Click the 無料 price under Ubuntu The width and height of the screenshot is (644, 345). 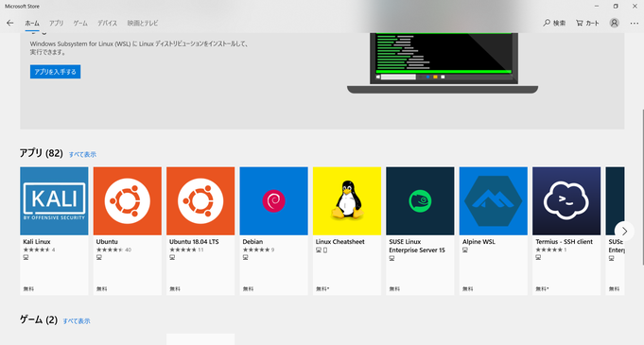[x=102, y=289]
